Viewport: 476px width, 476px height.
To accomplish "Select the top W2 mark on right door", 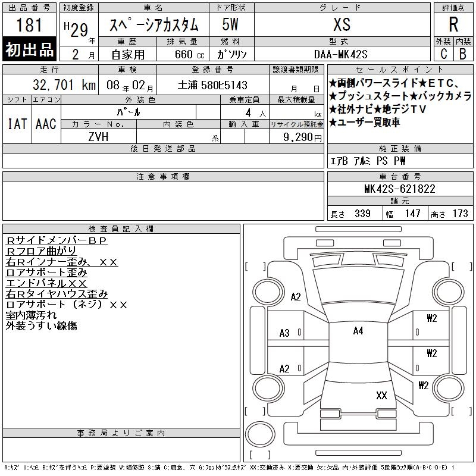I will point(432,318).
